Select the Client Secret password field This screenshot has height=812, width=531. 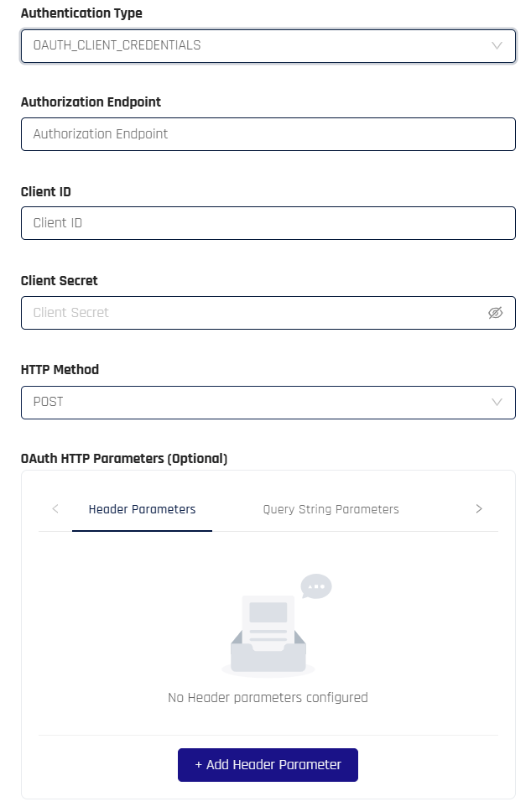252,313
